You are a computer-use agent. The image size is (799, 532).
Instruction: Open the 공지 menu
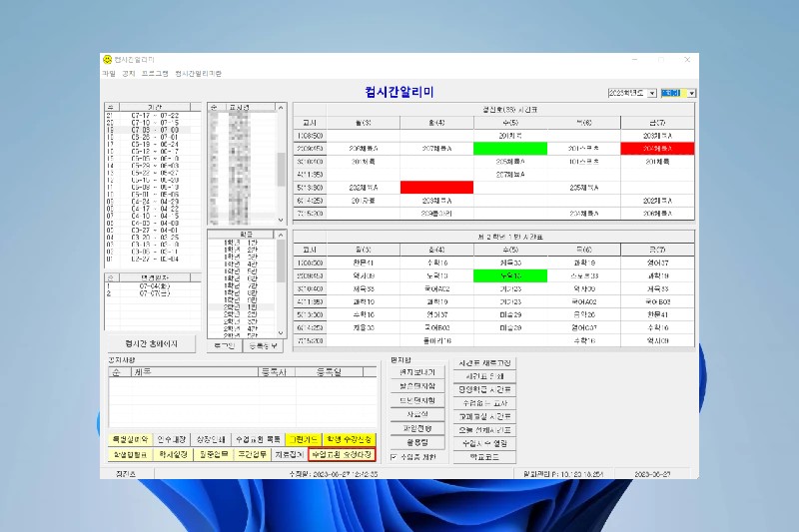click(x=129, y=74)
